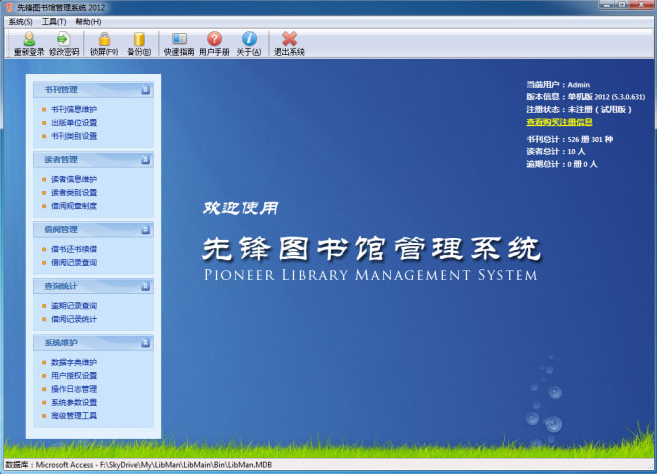The height and width of the screenshot is (474, 657).
Task: Click the 书刊管理 section header title
Action: [x=61, y=90]
